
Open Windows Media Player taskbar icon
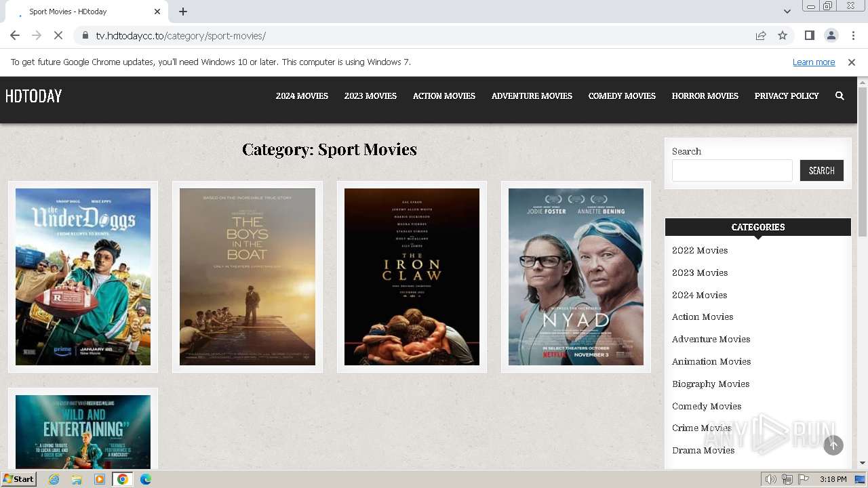(100, 479)
